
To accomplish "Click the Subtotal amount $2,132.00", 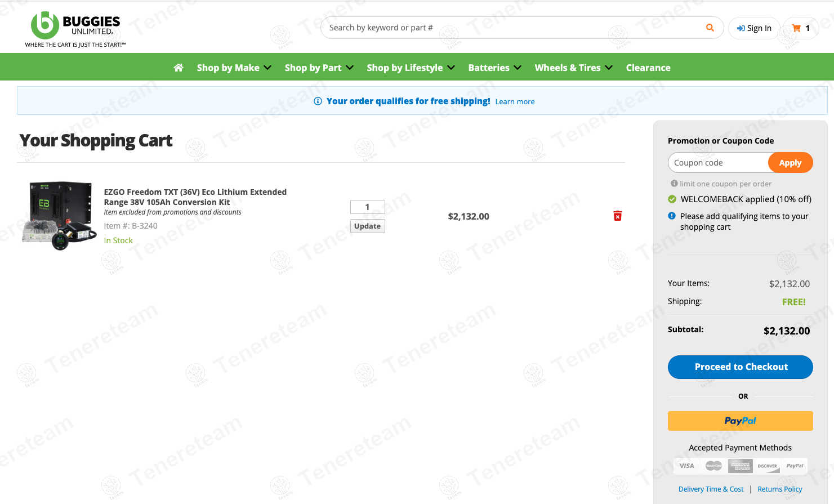I will [787, 331].
